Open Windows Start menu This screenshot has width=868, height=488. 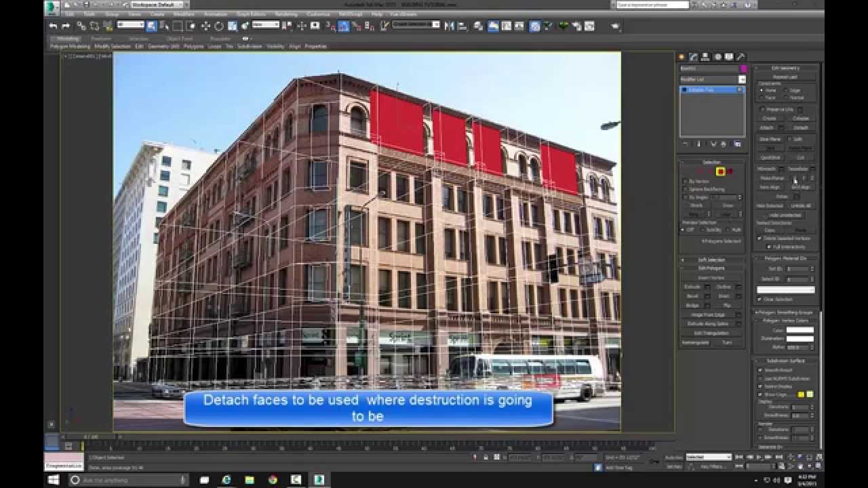coord(54,480)
